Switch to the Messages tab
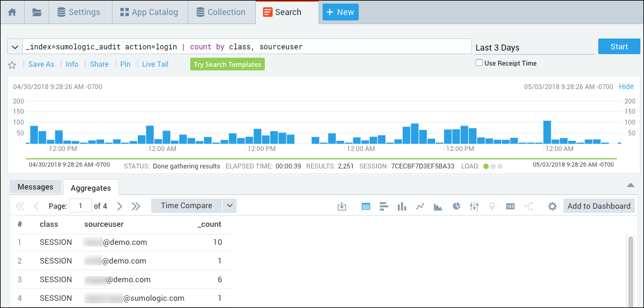 36,187
